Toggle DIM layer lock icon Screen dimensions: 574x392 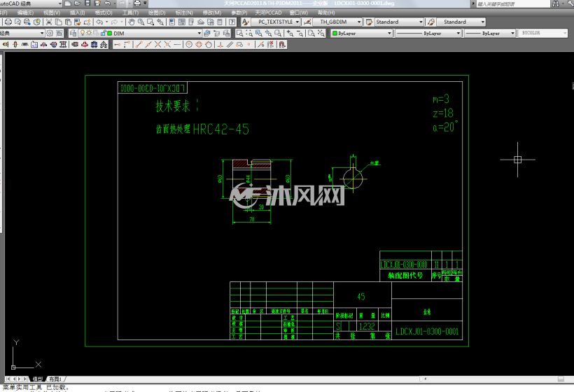point(103,33)
